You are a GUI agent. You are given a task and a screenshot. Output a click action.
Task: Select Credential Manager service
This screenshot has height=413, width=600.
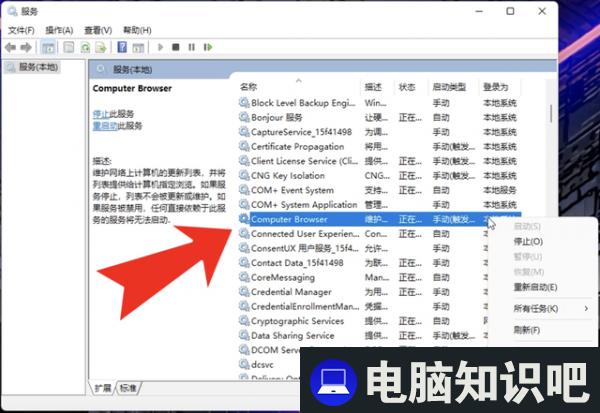pyautogui.click(x=363, y=292)
